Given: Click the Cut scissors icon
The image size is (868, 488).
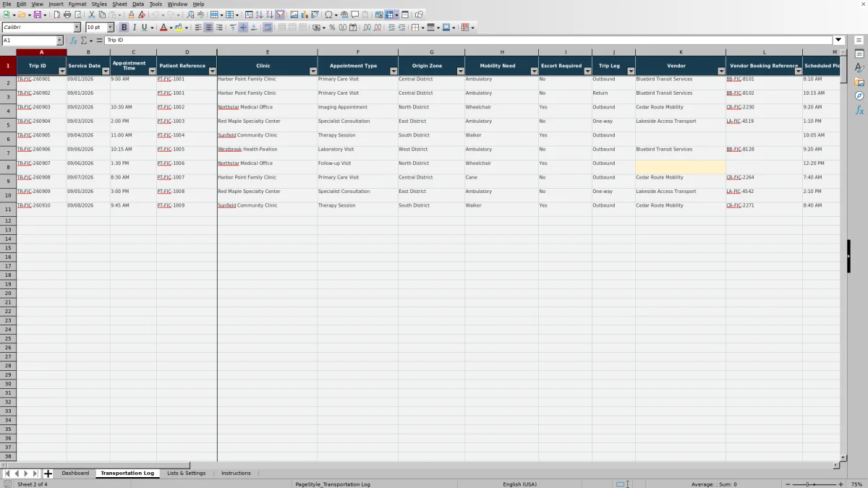Looking at the screenshot, I should coord(92,14).
